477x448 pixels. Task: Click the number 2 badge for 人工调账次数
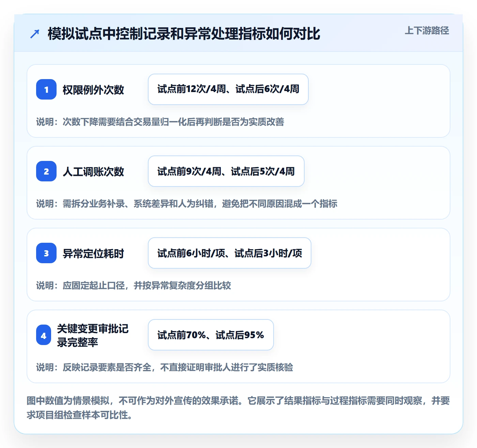46,171
